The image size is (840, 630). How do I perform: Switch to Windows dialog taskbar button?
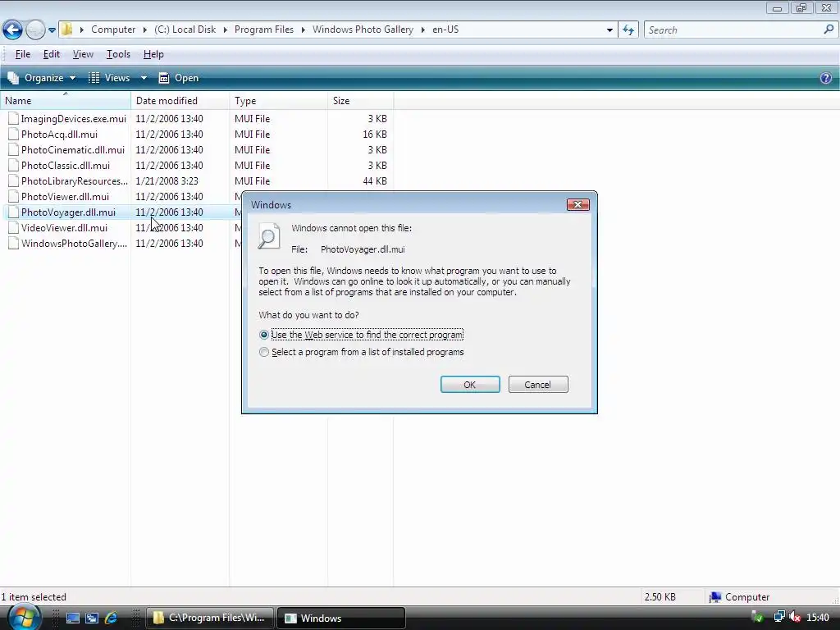[x=340, y=618]
